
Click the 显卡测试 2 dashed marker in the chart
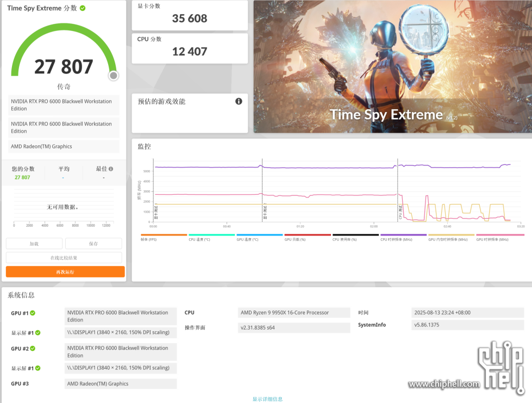click(262, 190)
